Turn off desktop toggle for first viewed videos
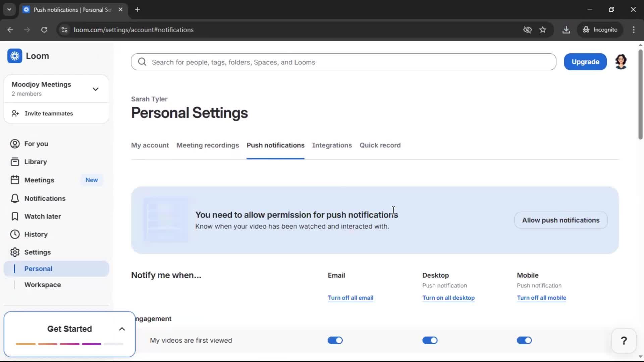The height and width of the screenshot is (362, 644). 430,340
